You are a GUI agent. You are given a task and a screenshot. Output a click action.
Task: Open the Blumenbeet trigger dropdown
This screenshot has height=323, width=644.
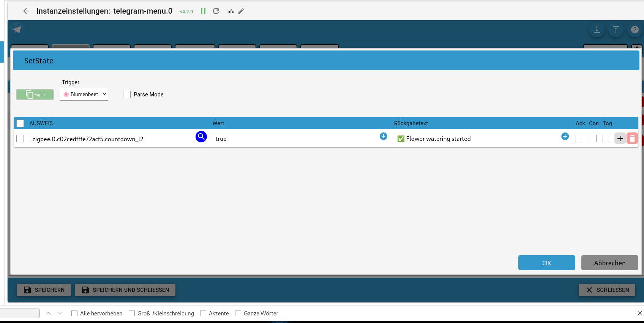point(84,94)
